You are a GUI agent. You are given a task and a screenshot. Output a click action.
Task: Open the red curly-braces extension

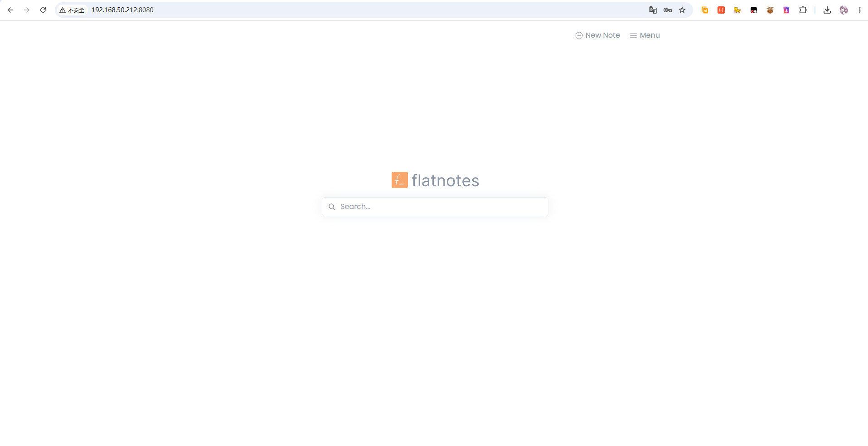[721, 10]
